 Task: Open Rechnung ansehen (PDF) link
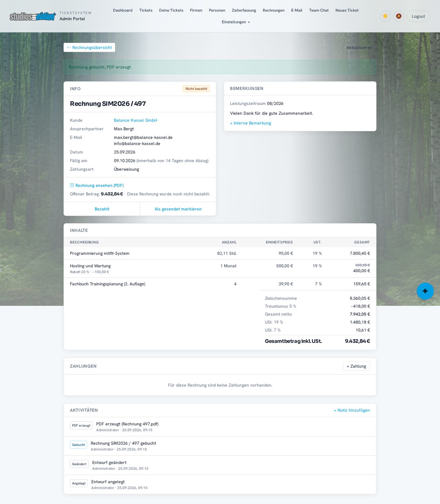pos(97,185)
